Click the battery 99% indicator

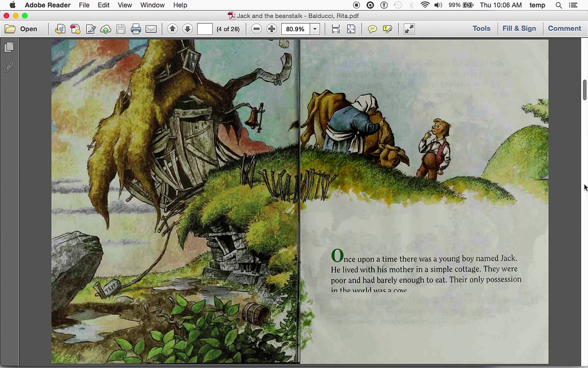click(x=461, y=5)
